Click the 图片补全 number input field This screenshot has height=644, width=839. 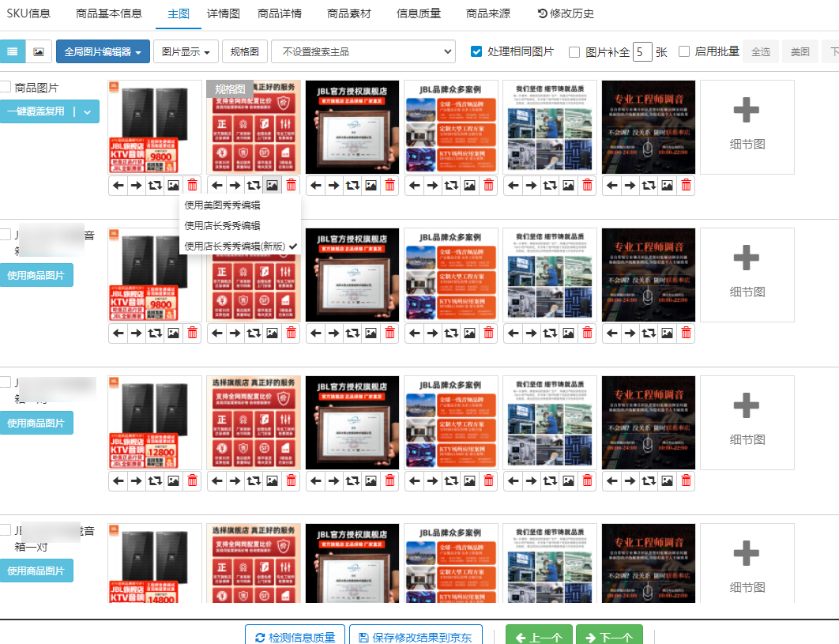642,52
